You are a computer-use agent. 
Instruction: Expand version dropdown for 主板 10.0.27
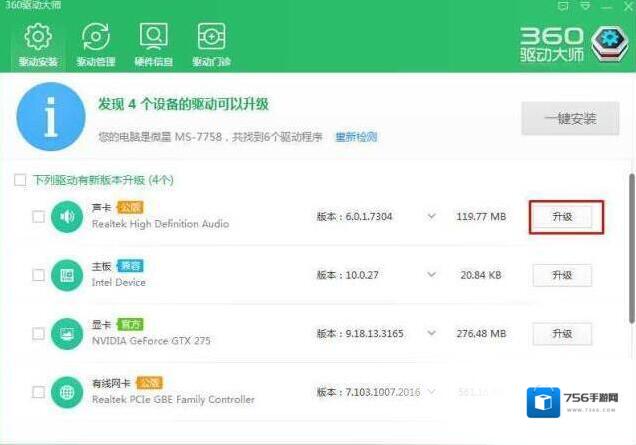(431, 274)
